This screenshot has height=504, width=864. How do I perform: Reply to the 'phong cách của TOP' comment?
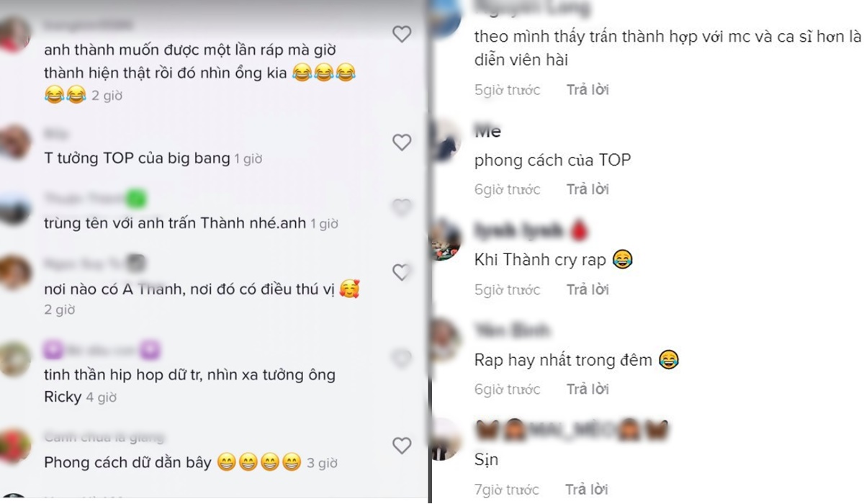[x=588, y=189]
